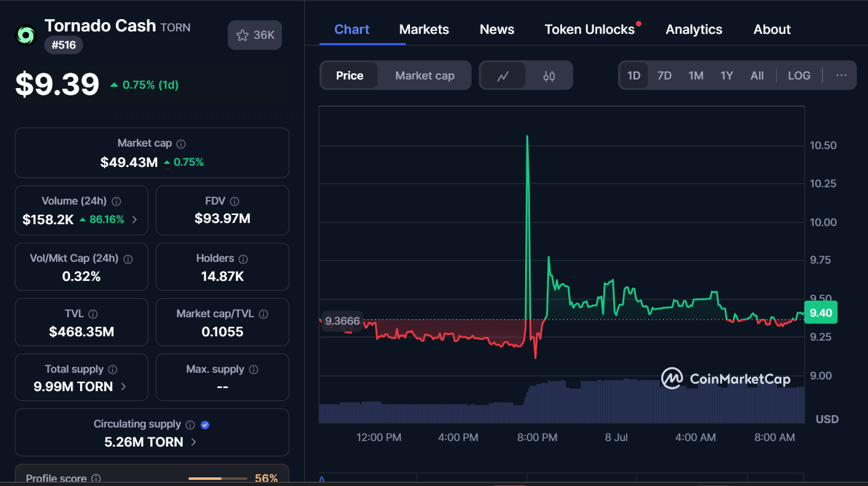
Task: Set chart range to All
Action: [757, 76]
